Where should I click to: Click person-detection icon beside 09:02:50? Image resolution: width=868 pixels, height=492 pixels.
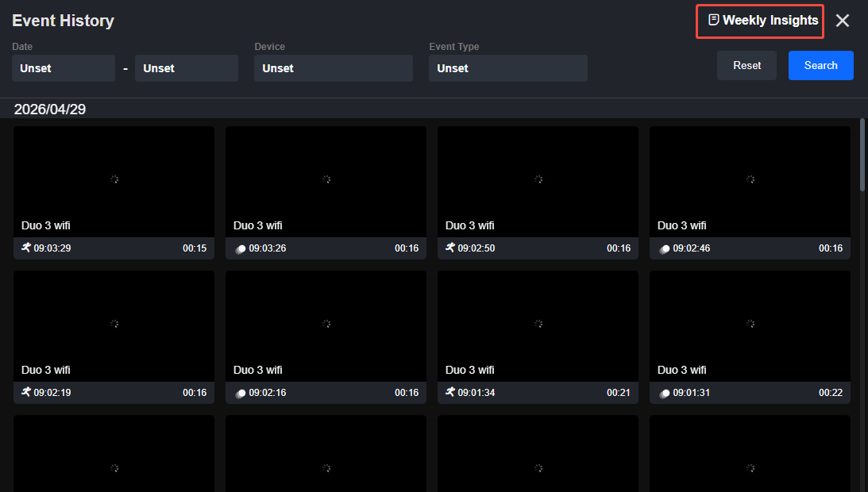[450, 248]
